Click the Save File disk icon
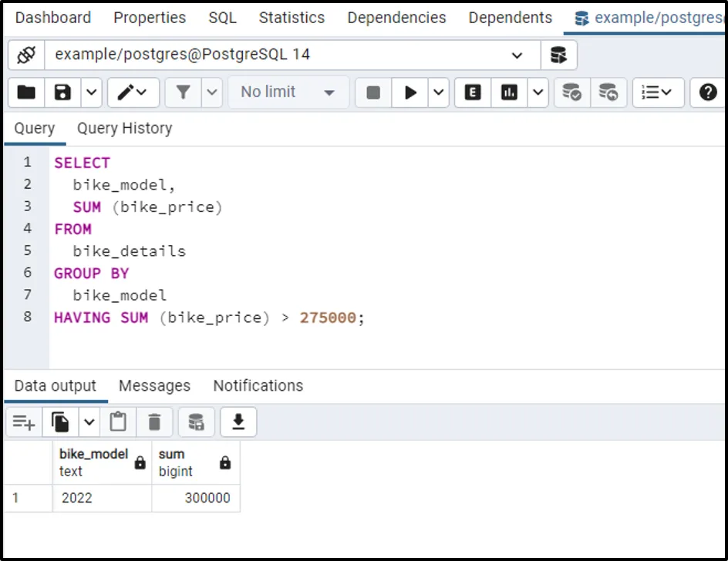728x561 pixels. (x=62, y=92)
